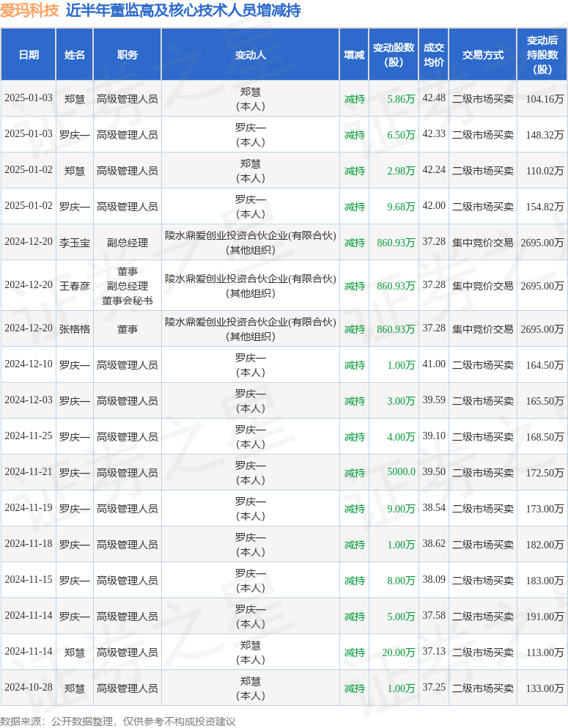Screen dimensions: 568x728
Task: Click the 变动股数(股) column header
Action: point(394,55)
